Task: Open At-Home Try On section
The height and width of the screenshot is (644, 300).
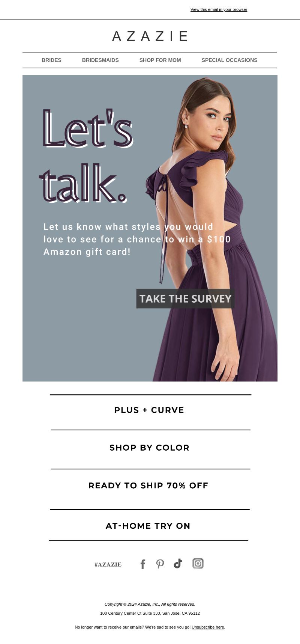Action: [148, 526]
